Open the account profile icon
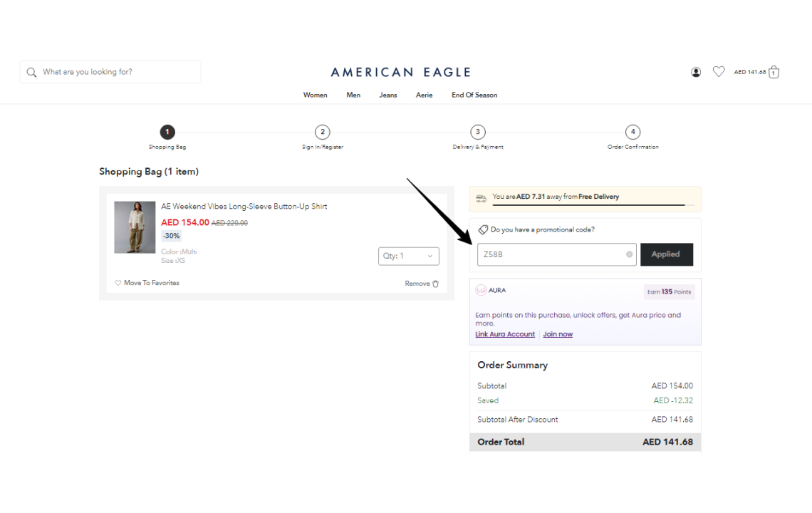Viewport: 812px width, 513px height. click(x=696, y=72)
